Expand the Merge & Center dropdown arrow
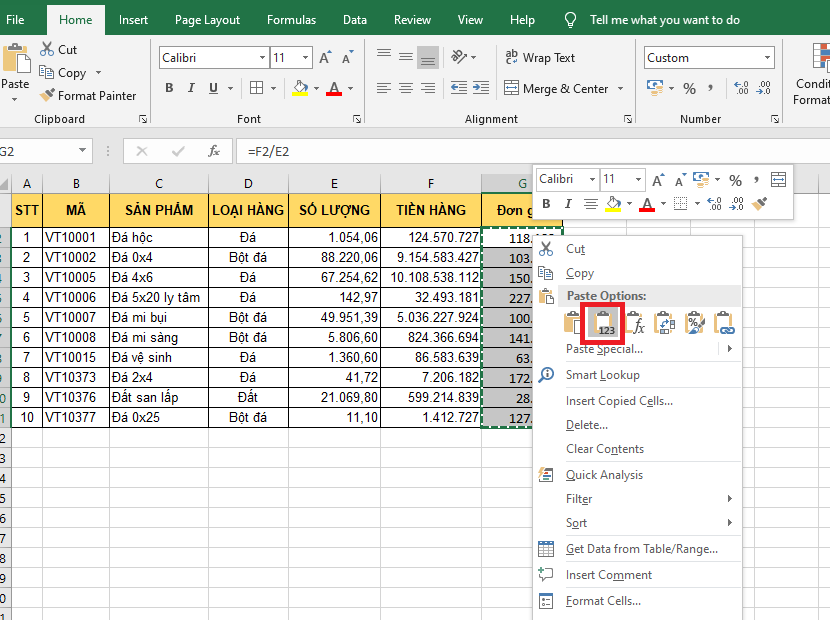The image size is (830, 620). pyautogui.click(x=620, y=89)
